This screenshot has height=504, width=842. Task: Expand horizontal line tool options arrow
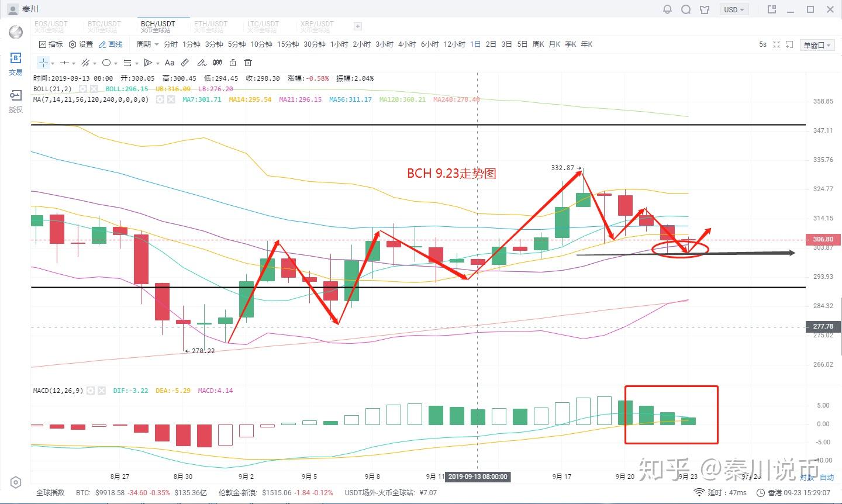pyautogui.click(x=74, y=63)
